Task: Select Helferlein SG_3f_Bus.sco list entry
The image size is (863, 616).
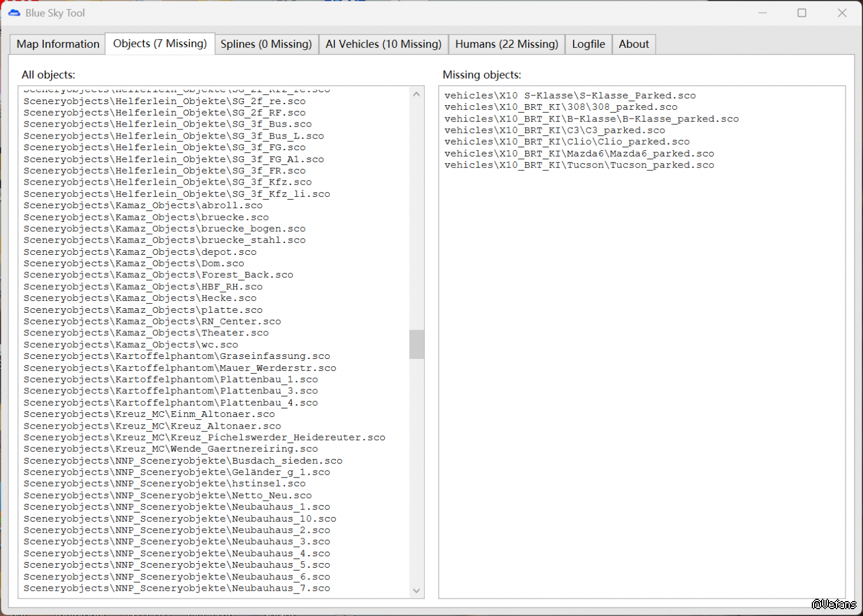Action: pos(167,124)
